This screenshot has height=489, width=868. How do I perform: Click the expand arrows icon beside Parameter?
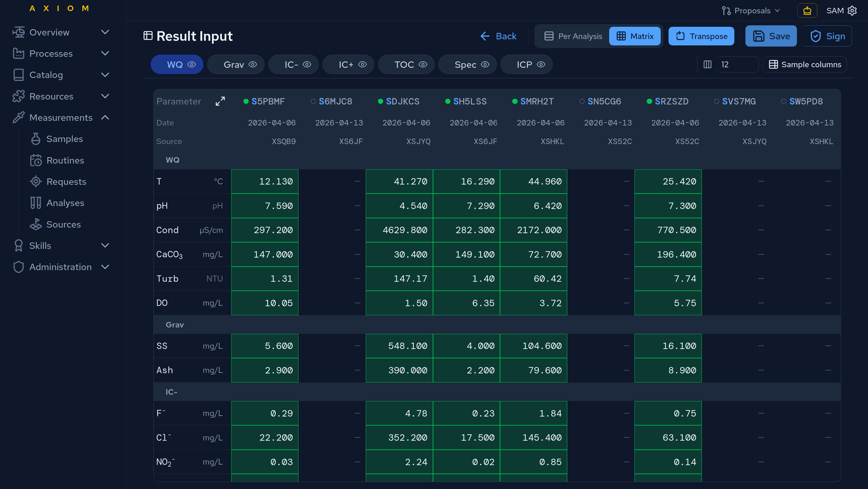pos(220,101)
